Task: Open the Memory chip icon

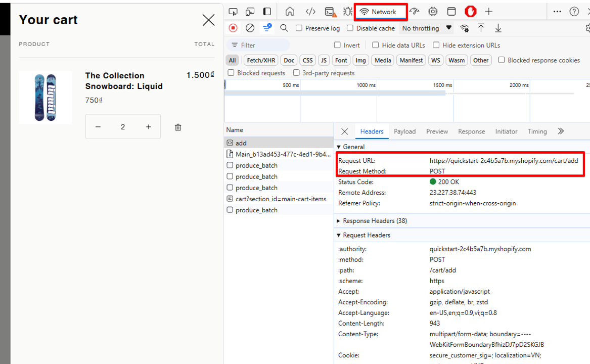Action: coord(433,12)
